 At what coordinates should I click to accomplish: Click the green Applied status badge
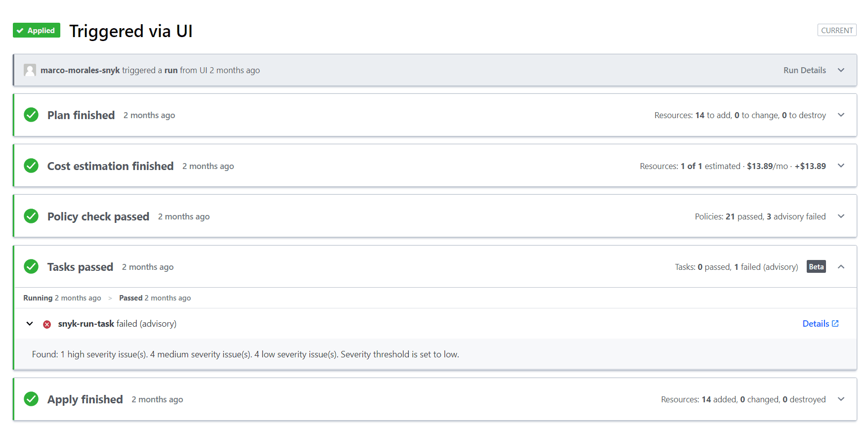coord(37,30)
